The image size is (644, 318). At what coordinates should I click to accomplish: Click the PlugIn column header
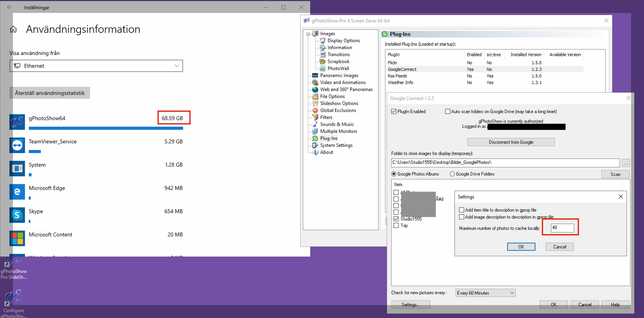pos(425,55)
